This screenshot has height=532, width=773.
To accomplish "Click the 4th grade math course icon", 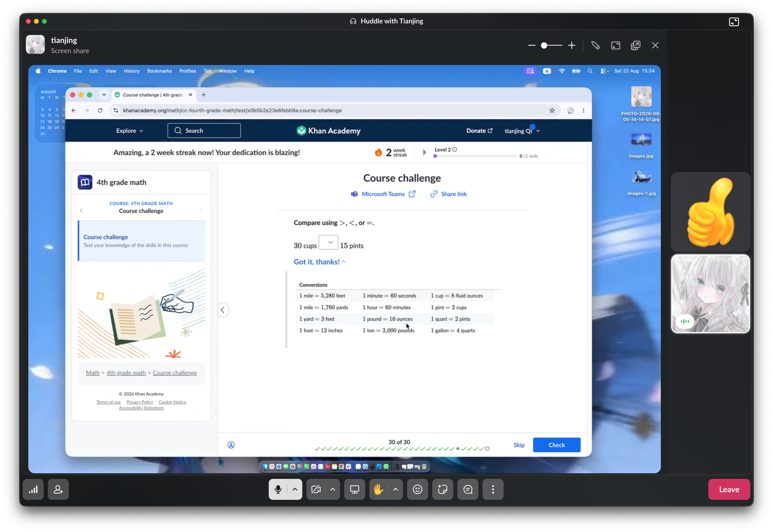I will (x=85, y=182).
